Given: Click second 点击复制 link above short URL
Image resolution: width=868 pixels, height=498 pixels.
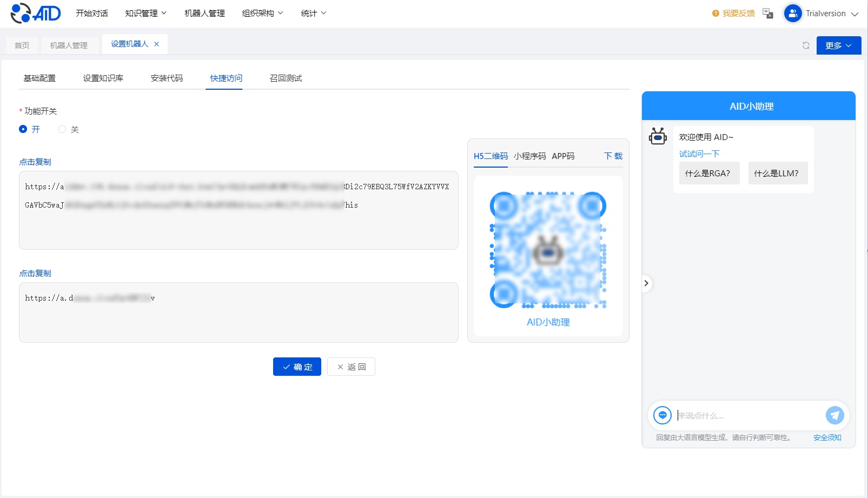Looking at the screenshot, I should pyautogui.click(x=35, y=273).
